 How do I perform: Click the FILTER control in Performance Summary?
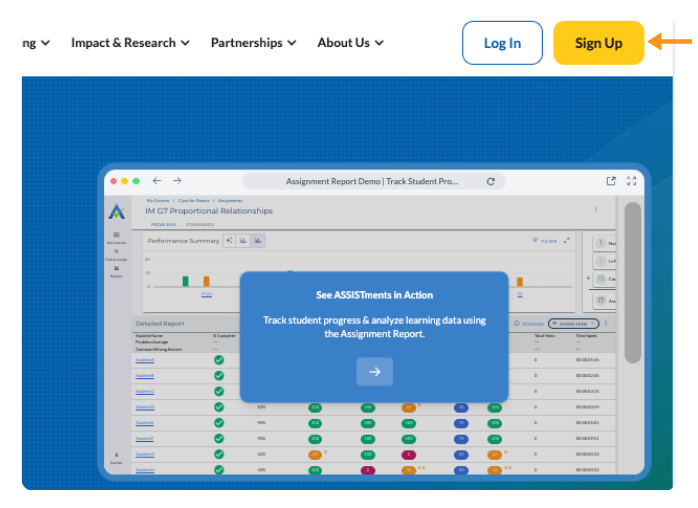(x=545, y=241)
